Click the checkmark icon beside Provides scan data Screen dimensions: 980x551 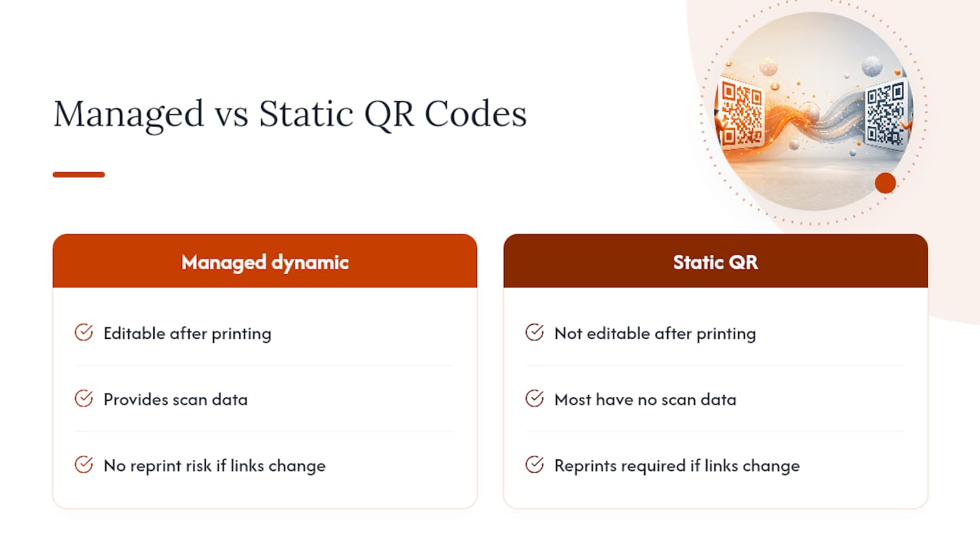tap(83, 399)
